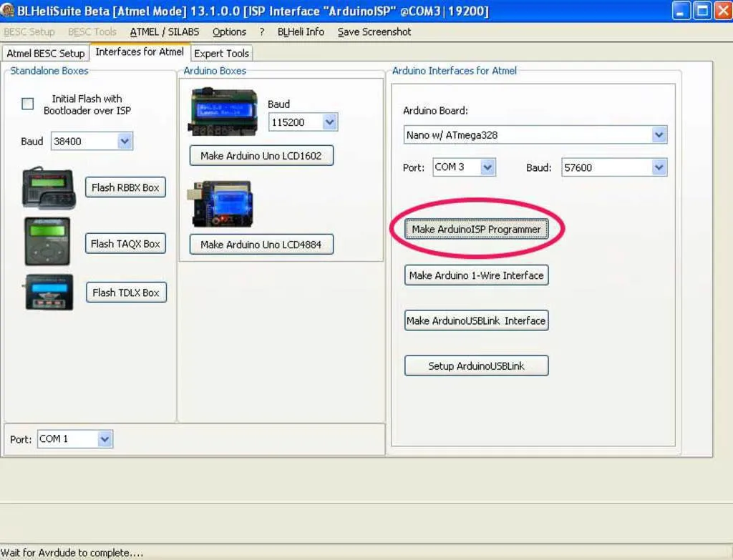
Task: Click the TDLX box device image
Action: 49,292
